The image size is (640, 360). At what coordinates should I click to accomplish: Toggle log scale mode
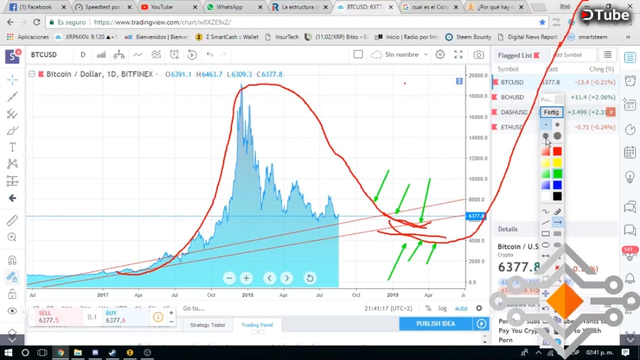442,309
